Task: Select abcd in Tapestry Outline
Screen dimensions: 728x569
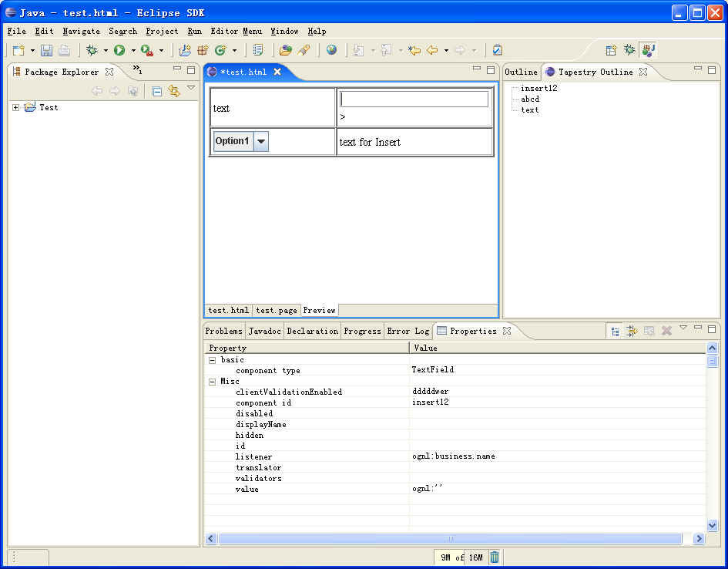Action: pos(530,99)
